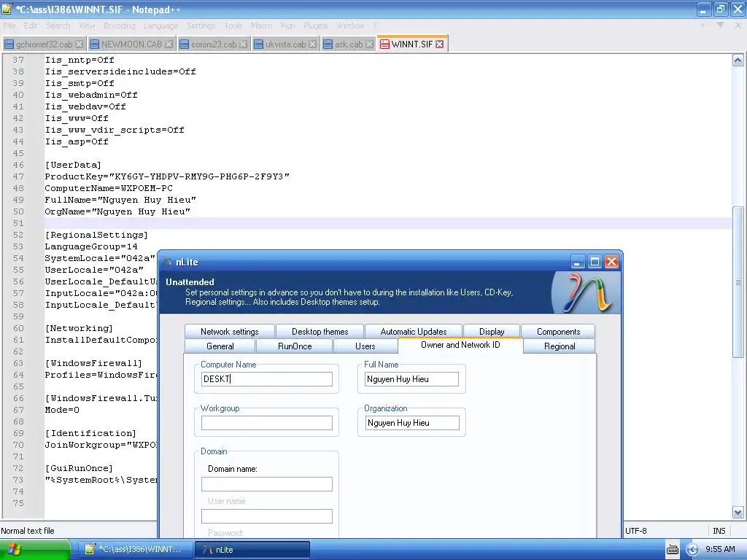The height and width of the screenshot is (560, 747).
Task: Select the WINNT.SIF document tab
Action: pos(411,44)
